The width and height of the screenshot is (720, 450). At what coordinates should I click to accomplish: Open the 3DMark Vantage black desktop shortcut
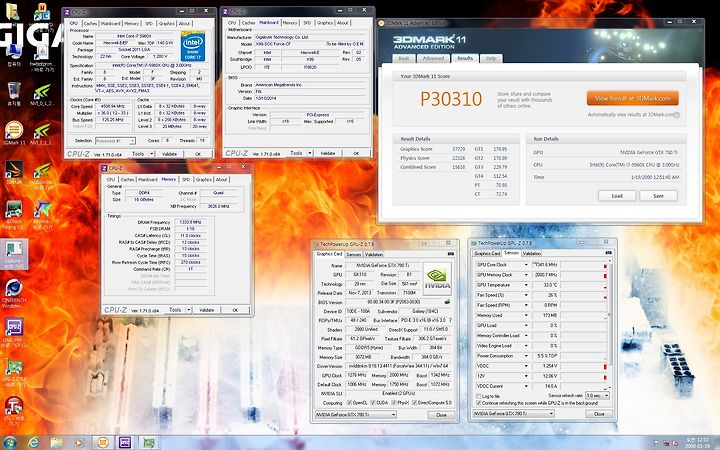14,170
